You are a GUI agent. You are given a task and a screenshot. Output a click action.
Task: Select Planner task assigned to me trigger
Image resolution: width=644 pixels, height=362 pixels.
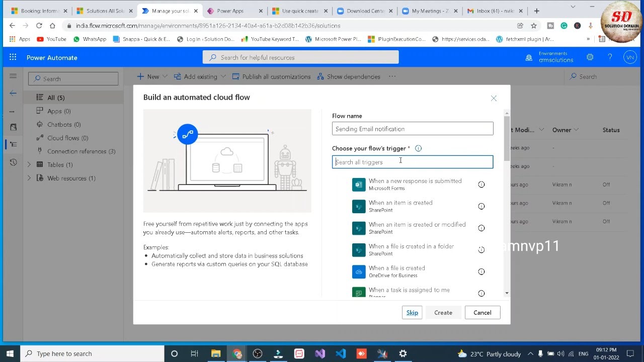pyautogui.click(x=413, y=293)
